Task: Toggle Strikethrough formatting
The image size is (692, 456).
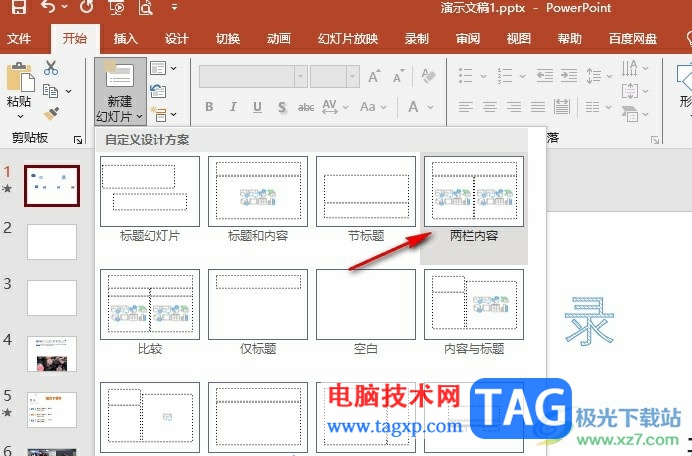Action: click(306, 107)
